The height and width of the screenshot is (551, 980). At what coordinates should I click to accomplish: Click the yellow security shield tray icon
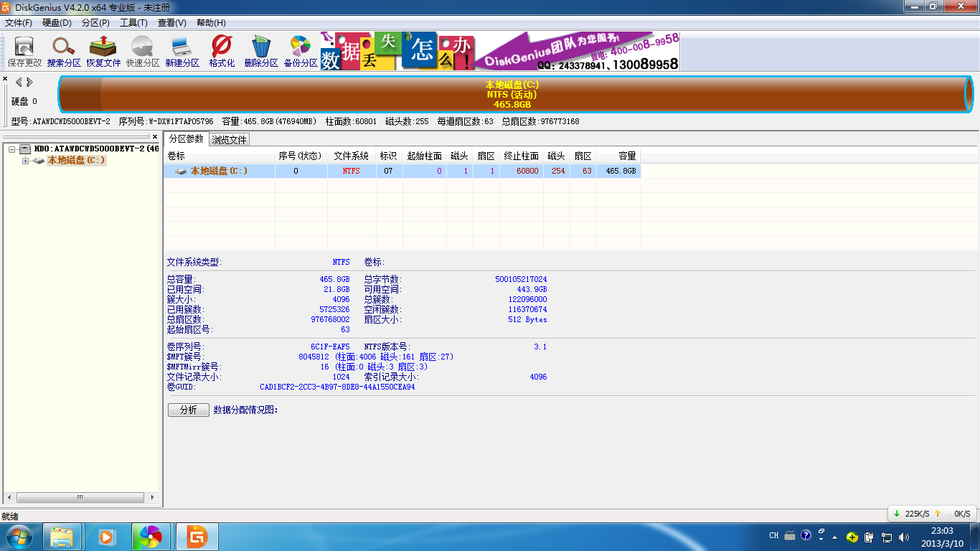(x=852, y=537)
